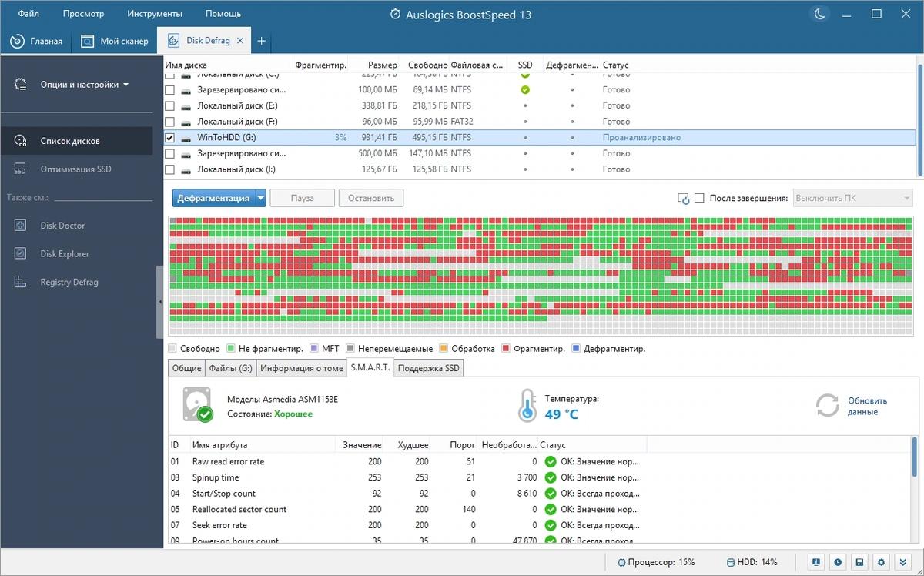The height and width of the screenshot is (576, 924).
Task: Click the green OK icon for Reallocated sector count
Action: [x=550, y=510]
